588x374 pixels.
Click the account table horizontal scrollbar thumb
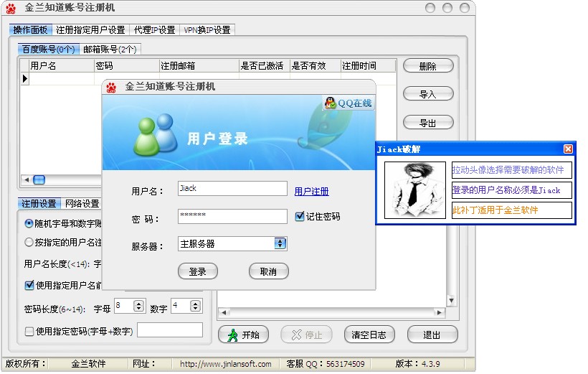point(39,180)
